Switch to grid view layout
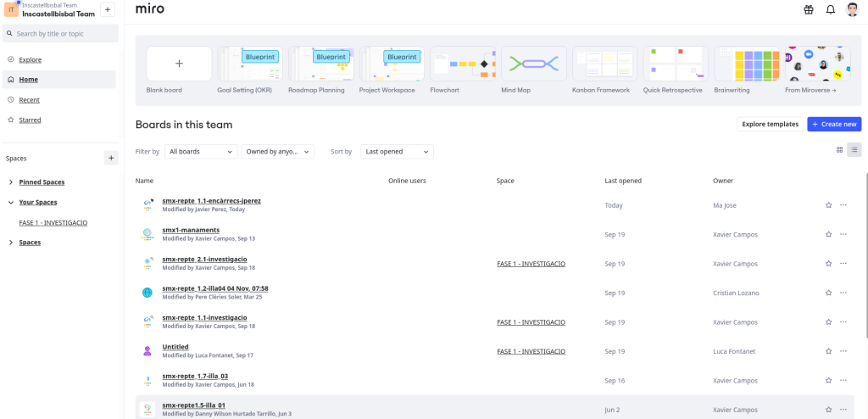The image size is (868, 419). tap(839, 150)
